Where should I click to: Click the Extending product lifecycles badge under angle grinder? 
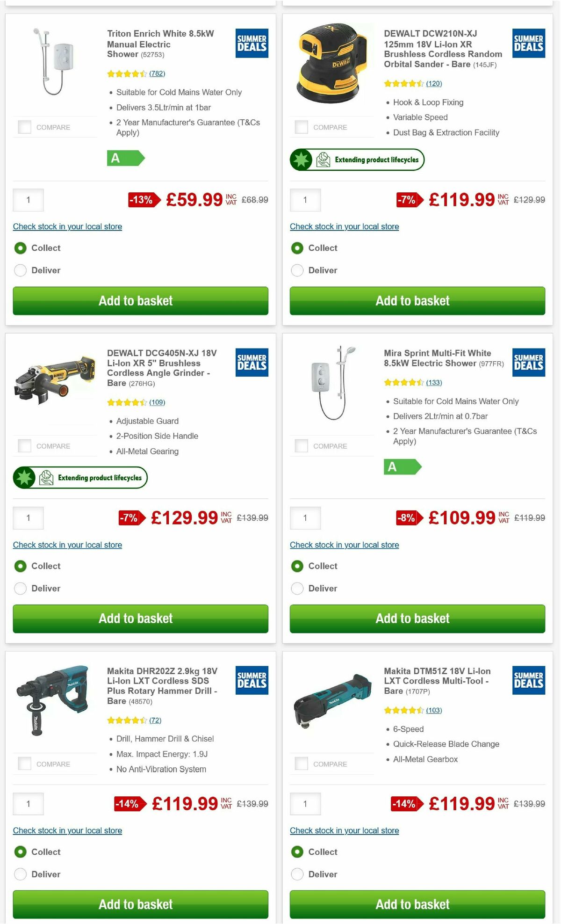click(x=80, y=478)
